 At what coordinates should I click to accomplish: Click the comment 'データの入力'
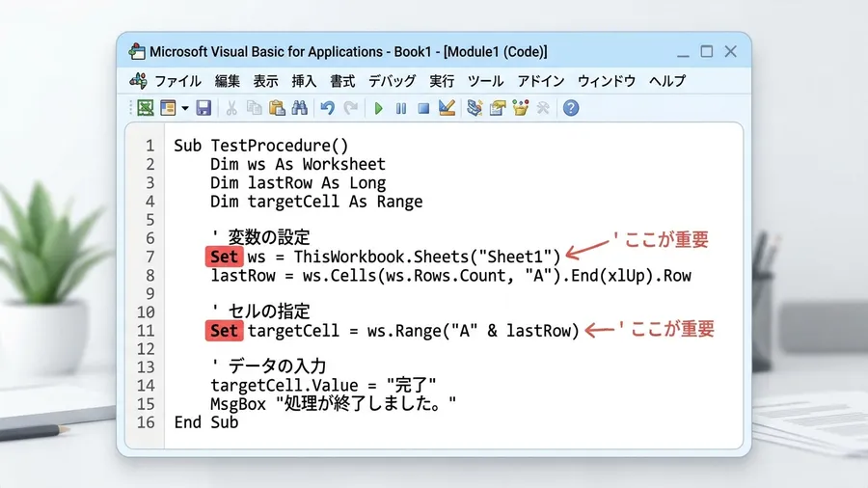point(278,366)
